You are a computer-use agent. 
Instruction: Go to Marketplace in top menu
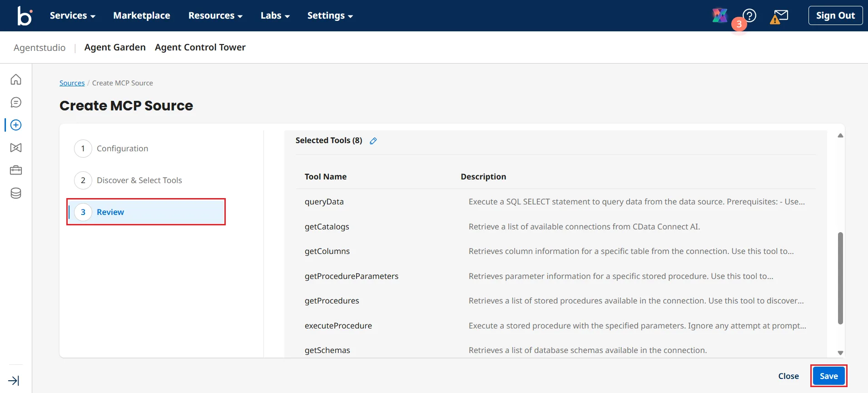(x=142, y=15)
